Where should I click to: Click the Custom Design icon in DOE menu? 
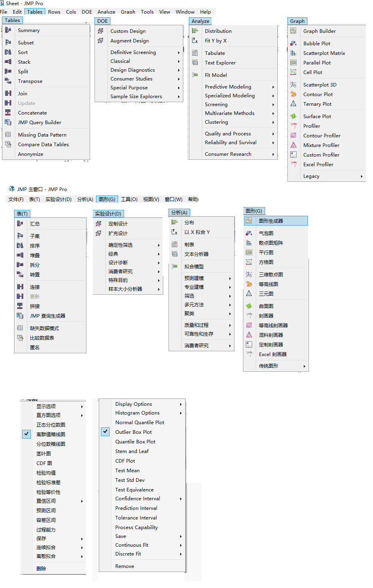point(100,31)
